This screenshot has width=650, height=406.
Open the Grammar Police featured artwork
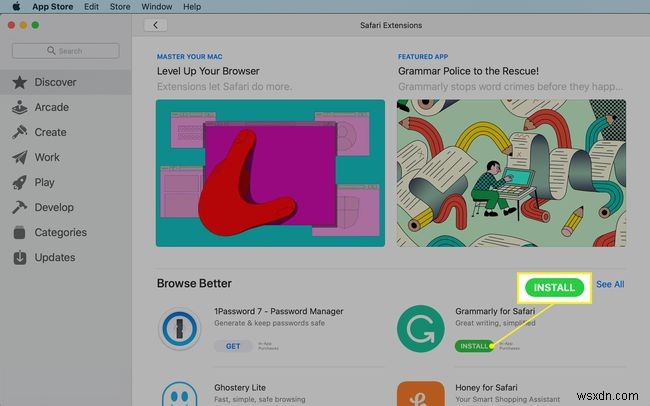point(511,173)
